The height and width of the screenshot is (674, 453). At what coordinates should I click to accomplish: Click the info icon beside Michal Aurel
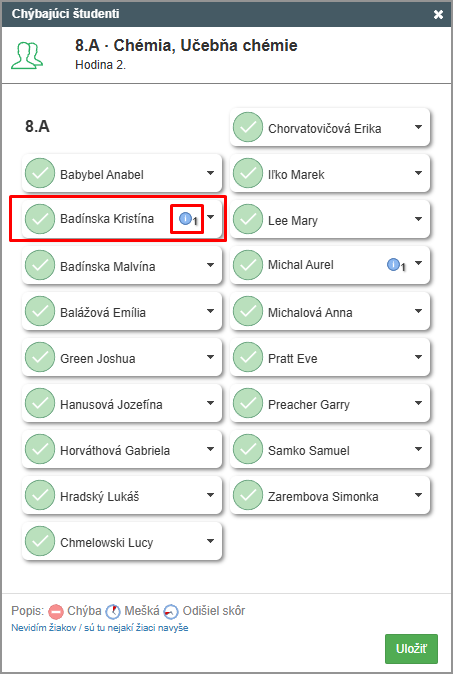[x=393, y=264]
